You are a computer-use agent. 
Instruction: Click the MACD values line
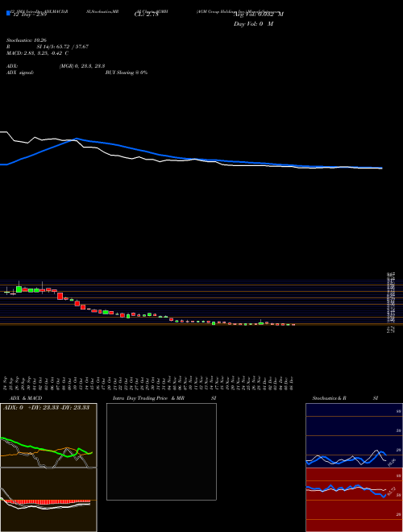pos(38,53)
